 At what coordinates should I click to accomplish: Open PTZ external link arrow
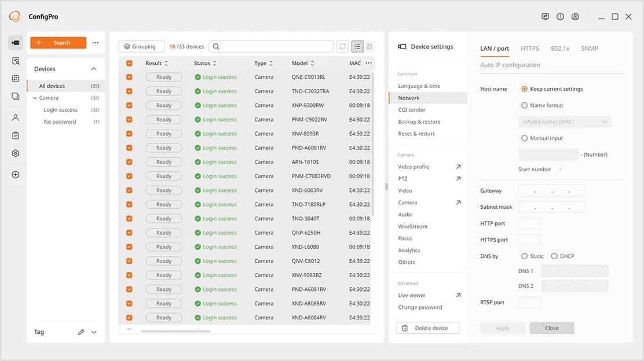click(x=458, y=178)
